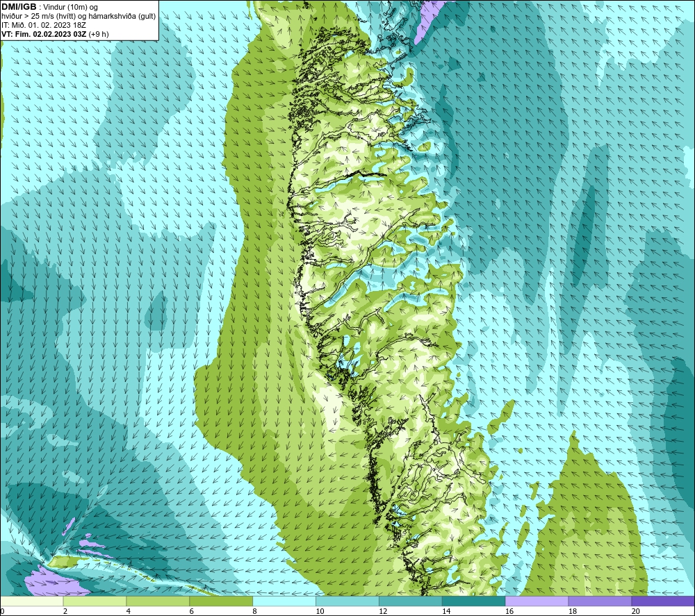
Task: Click the scale label 4
Action: 128,611
